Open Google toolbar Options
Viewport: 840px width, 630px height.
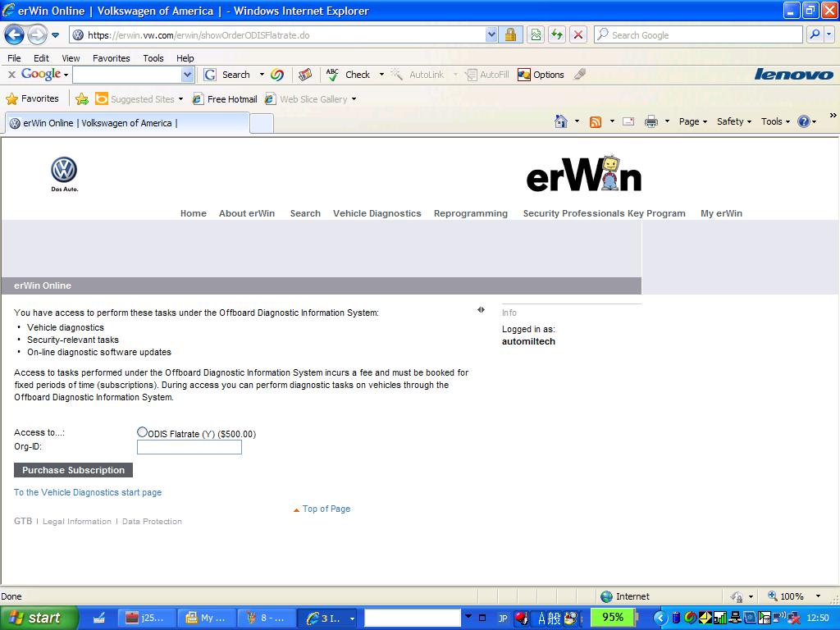click(541, 75)
